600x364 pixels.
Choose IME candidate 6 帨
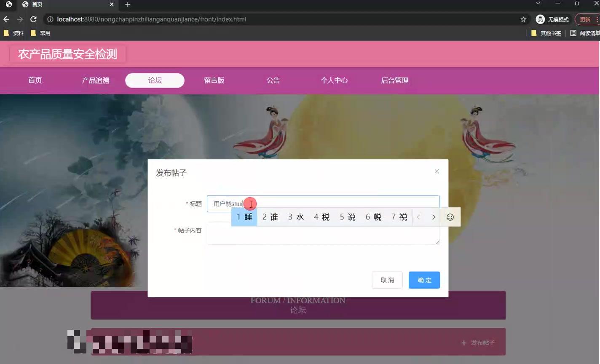tap(373, 217)
